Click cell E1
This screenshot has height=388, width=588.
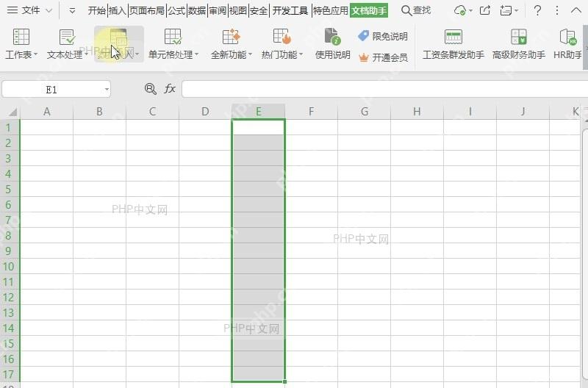pyautogui.click(x=259, y=127)
